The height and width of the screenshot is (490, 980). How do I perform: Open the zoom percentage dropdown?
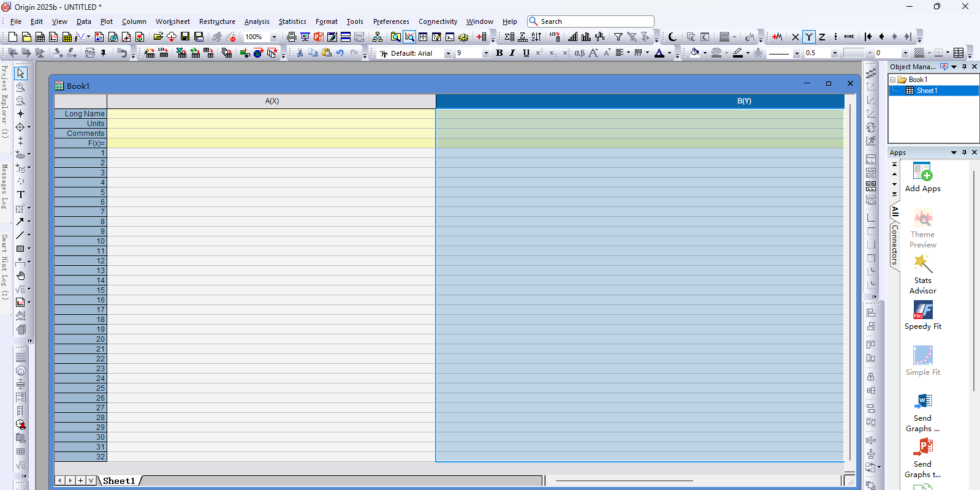pyautogui.click(x=274, y=37)
